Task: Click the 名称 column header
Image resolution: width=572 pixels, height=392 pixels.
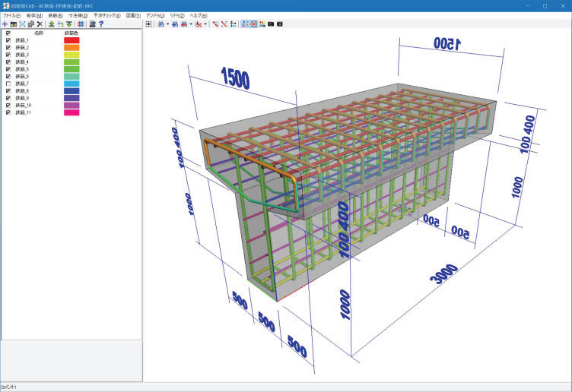Action: 39,33
